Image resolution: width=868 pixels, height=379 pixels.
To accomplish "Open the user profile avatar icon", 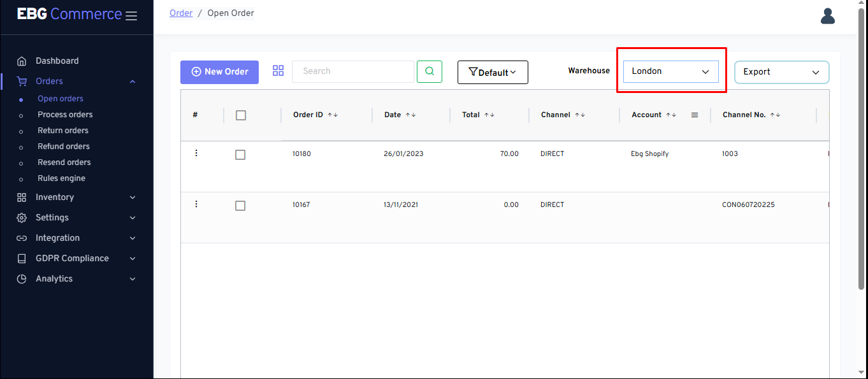I will [828, 16].
